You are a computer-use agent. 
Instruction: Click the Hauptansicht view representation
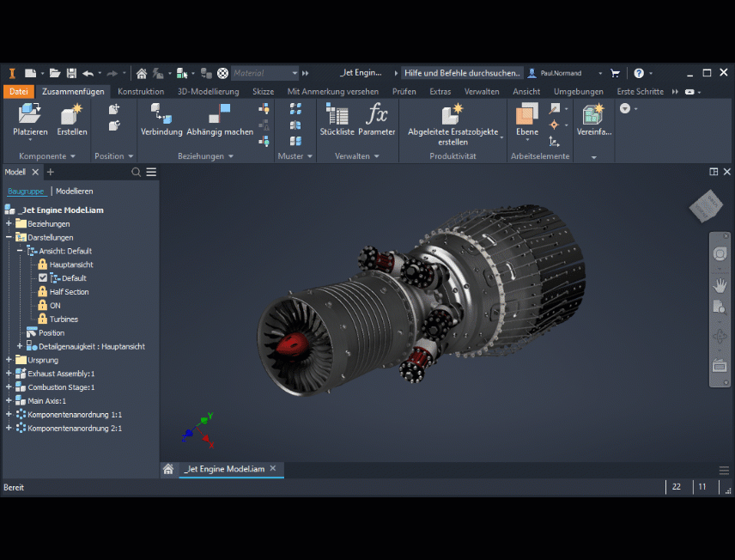point(71,265)
